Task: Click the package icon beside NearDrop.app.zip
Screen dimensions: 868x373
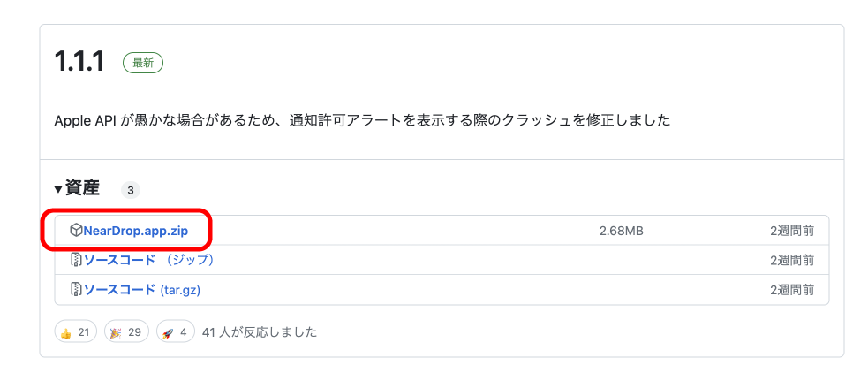Action: (76, 231)
